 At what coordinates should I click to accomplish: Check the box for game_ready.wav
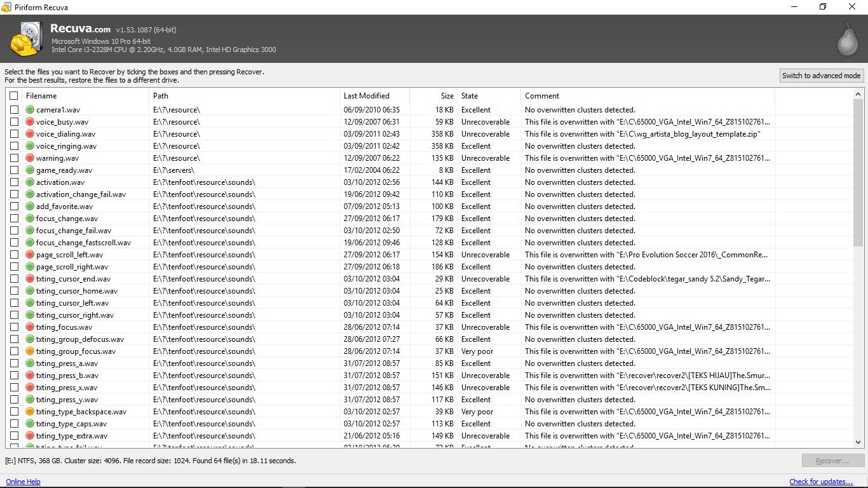coord(14,170)
